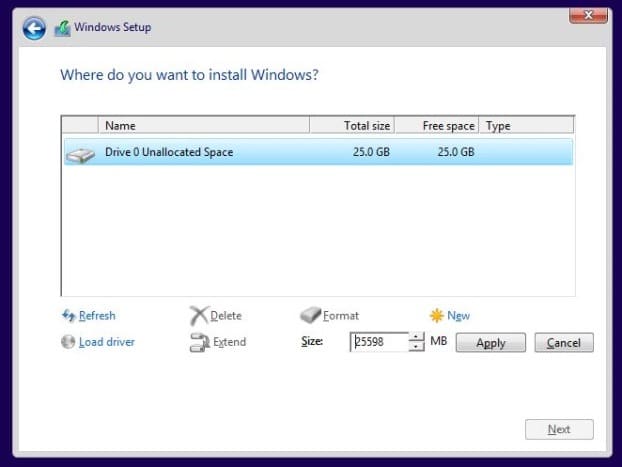Screen dimensions: 622x467
Task: Increase partition size with up spinner arrow
Action: point(416,337)
